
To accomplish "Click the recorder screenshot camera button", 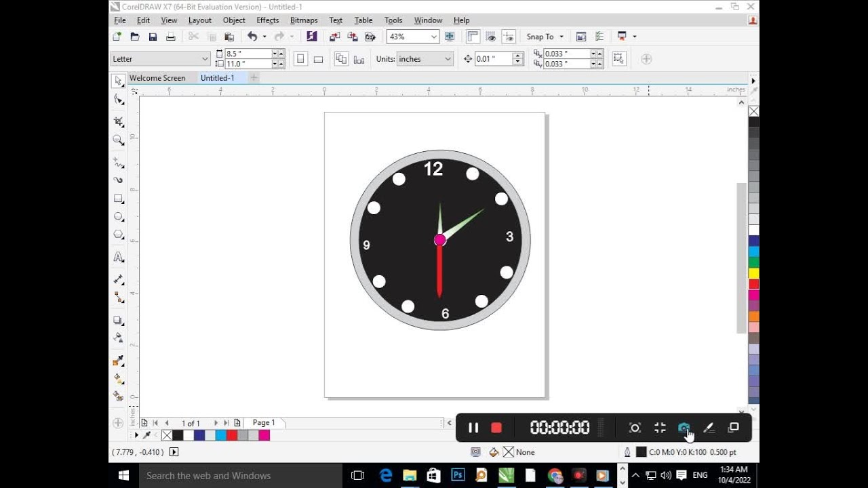I will [684, 428].
